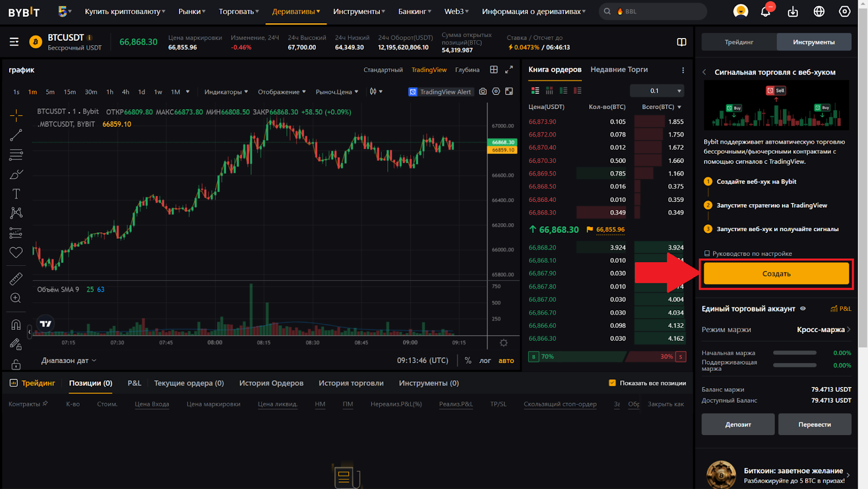Viewport: 868px width, 489px height.
Task: Lock all drawings with padlock icon
Action: point(16,364)
